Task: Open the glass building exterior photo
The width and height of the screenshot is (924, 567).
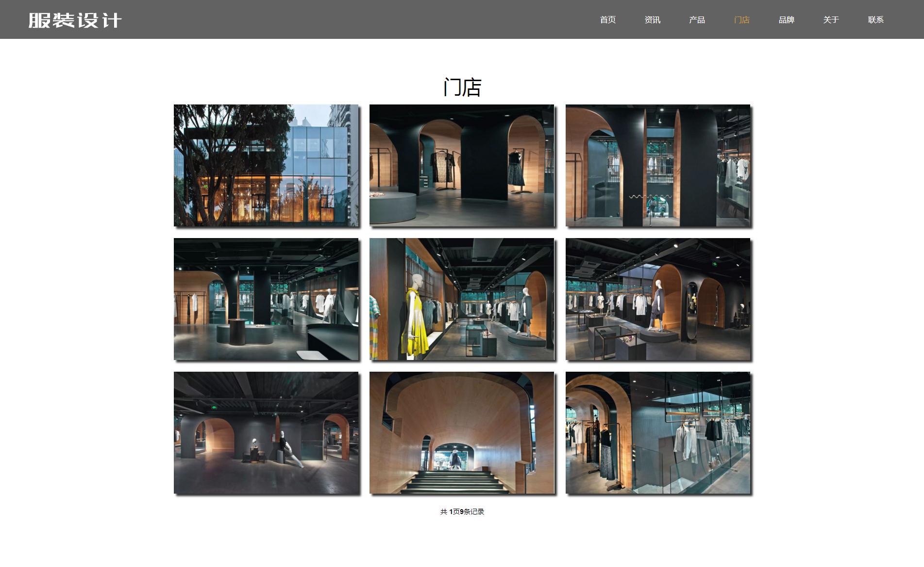Action: click(x=266, y=165)
